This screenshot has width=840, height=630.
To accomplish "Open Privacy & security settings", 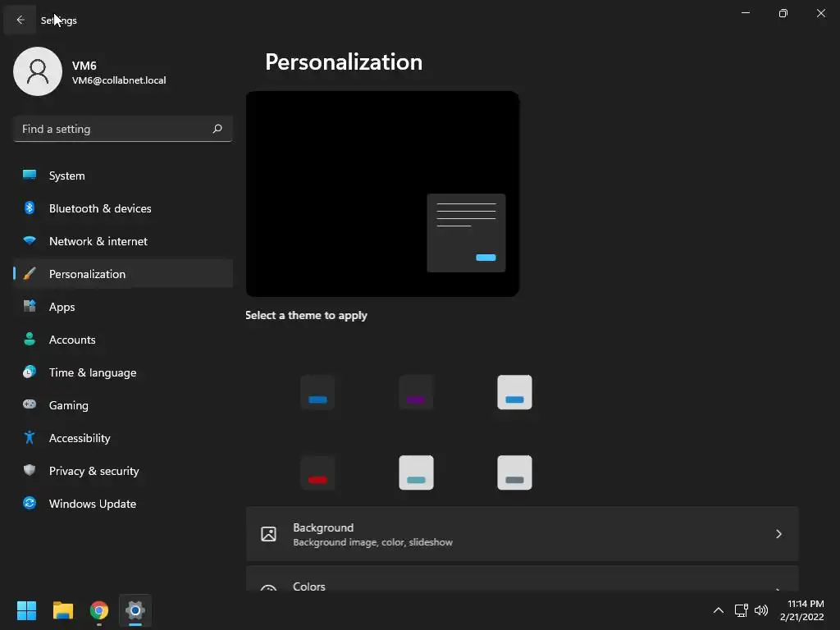I will click(x=123, y=471).
